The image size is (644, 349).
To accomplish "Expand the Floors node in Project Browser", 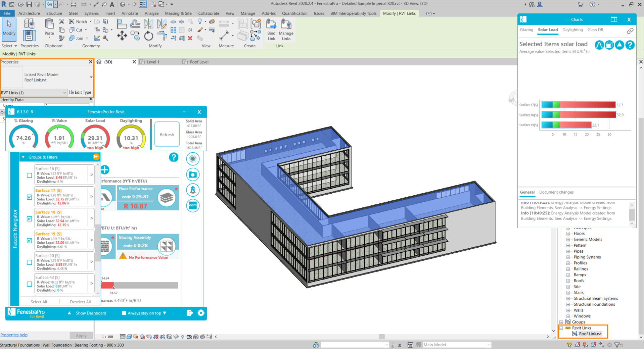I will pos(568,234).
